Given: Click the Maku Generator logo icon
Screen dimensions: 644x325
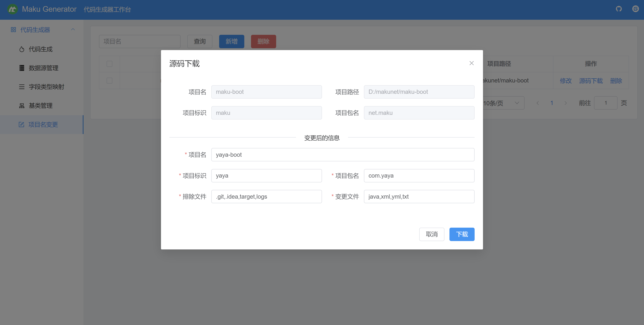Looking at the screenshot, I should [12, 9].
